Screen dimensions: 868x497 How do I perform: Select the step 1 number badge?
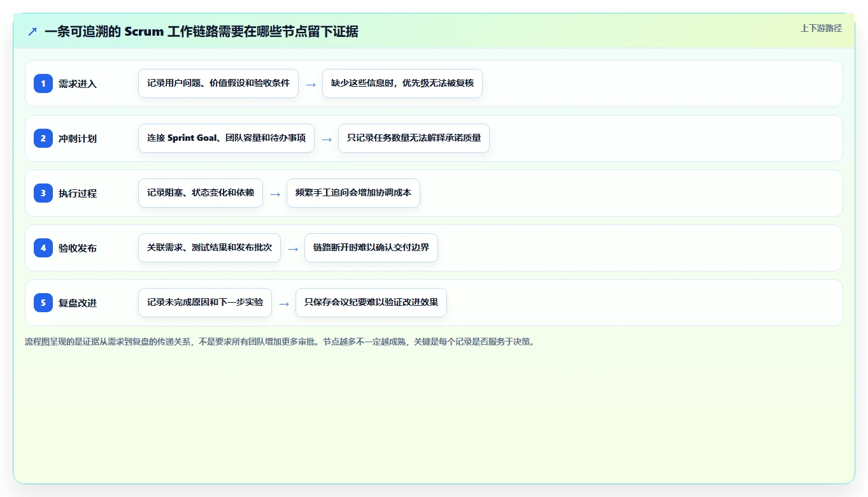pyautogui.click(x=43, y=83)
